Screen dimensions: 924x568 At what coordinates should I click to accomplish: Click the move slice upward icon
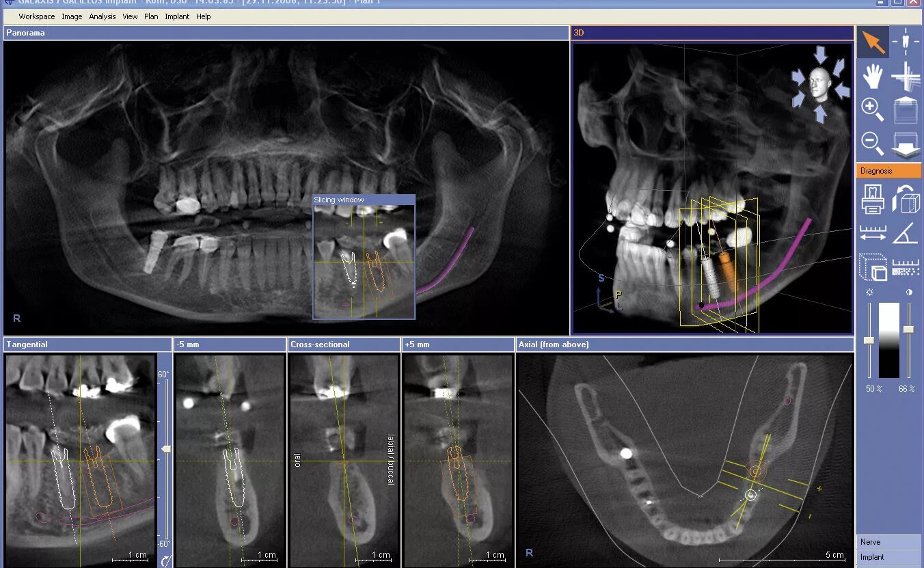tap(906, 109)
